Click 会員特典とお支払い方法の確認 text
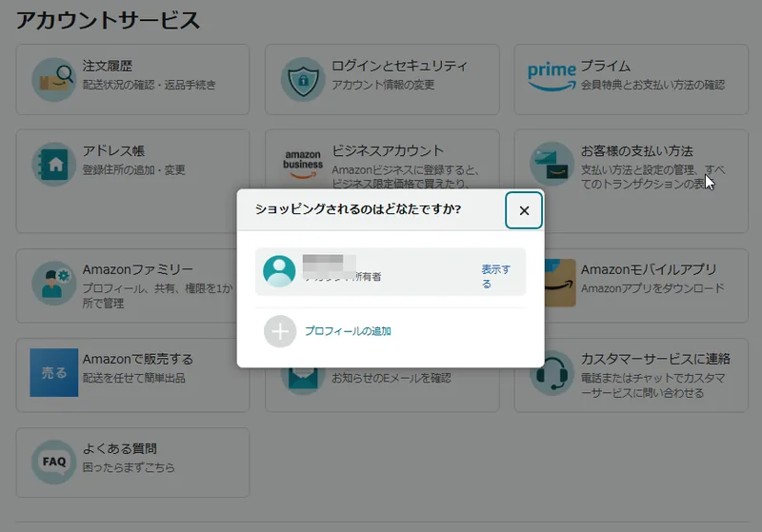 [652, 85]
